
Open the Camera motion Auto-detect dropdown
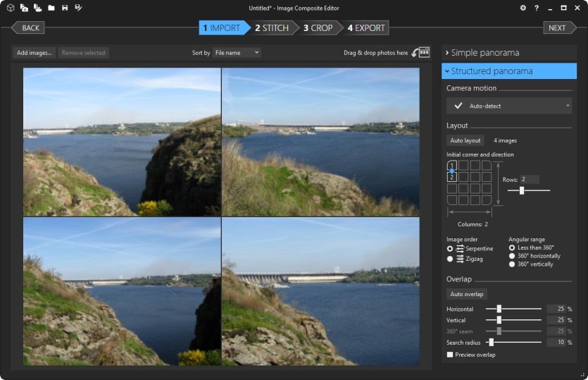pyautogui.click(x=509, y=106)
